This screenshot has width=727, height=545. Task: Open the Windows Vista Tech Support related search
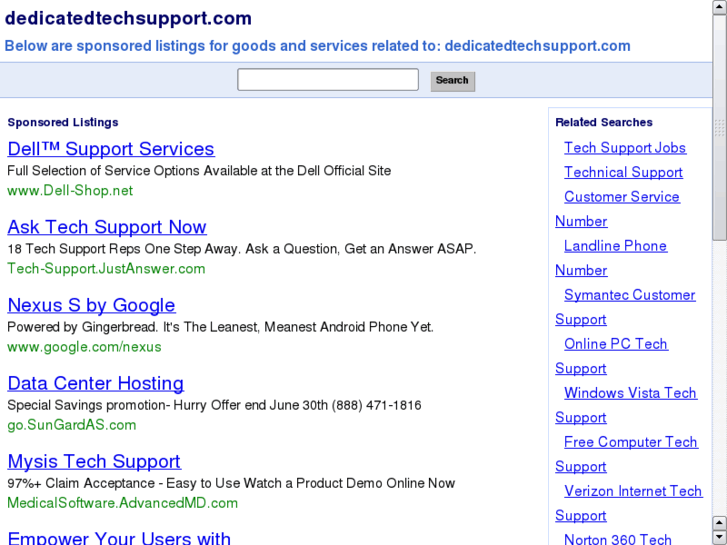click(631, 393)
